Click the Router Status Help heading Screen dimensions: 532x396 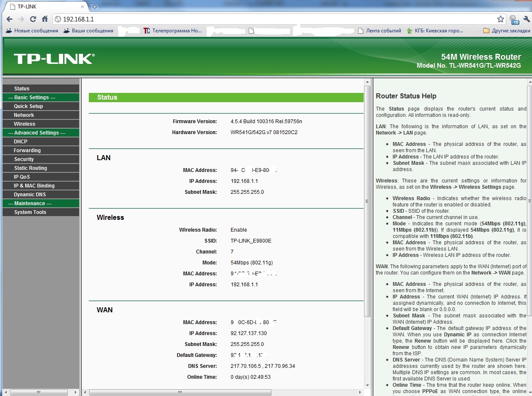(x=406, y=96)
